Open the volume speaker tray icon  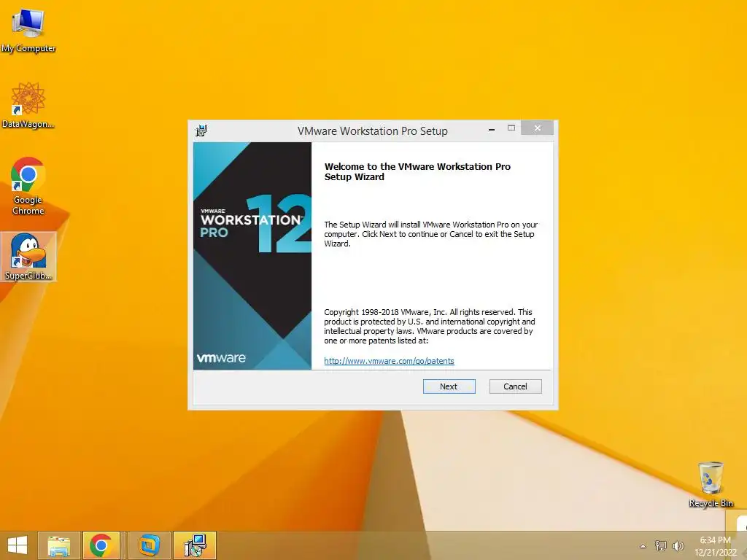[678, 545]
